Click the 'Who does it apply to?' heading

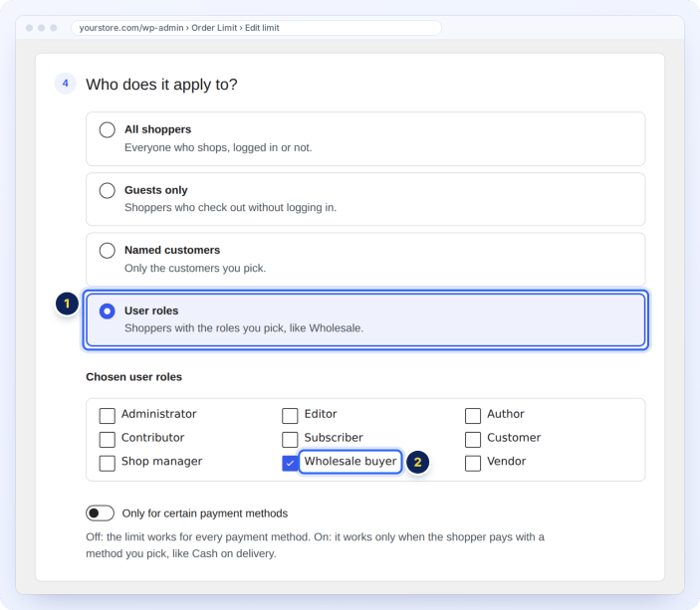point(161,85)
